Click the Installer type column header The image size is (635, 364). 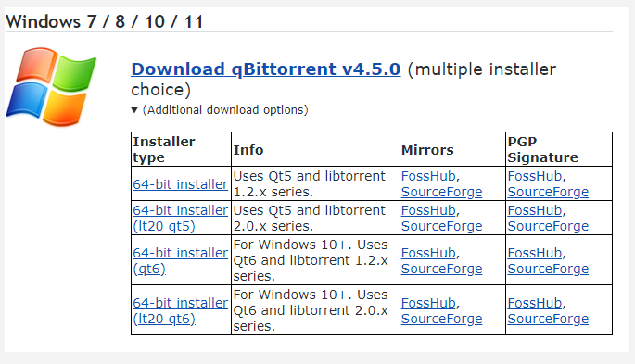[x=181, y=149]
